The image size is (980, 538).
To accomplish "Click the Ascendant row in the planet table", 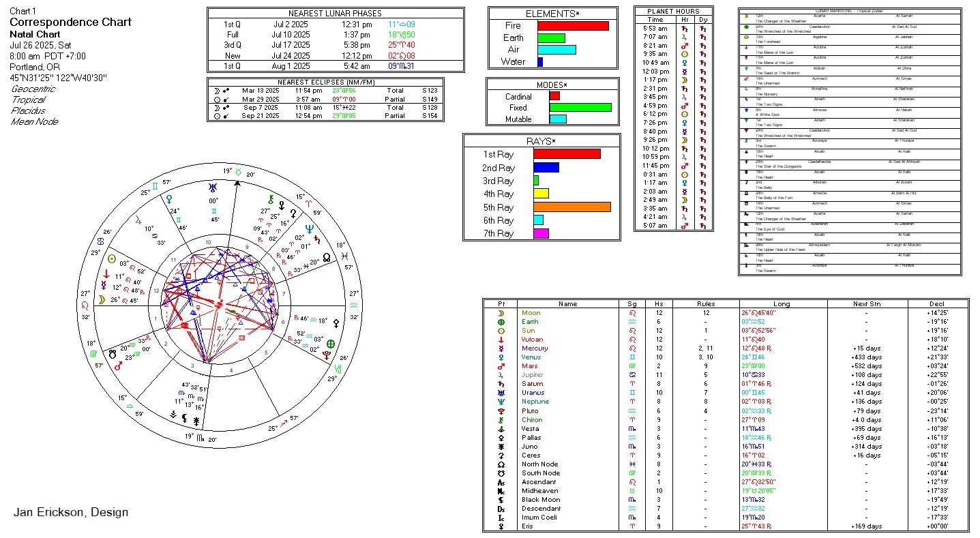I will pyautogui.click(x=724, y=482).
